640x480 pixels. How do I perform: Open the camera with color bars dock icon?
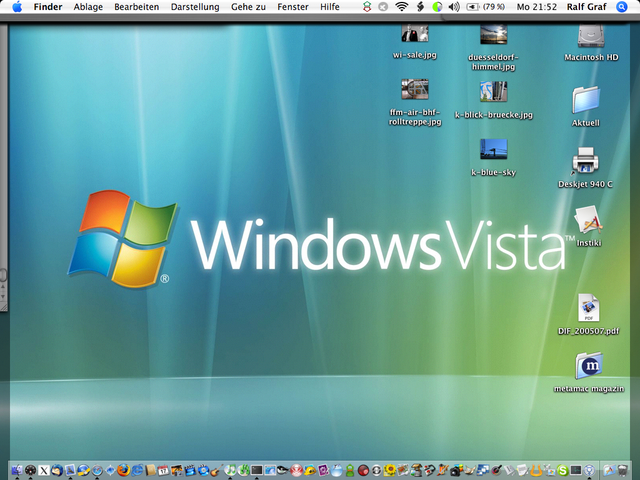456,470
